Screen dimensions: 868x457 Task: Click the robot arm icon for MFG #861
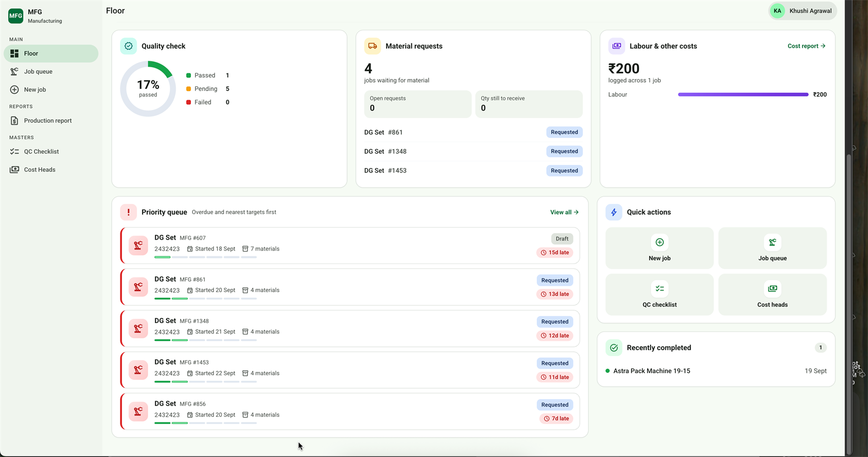coord(138,287)
